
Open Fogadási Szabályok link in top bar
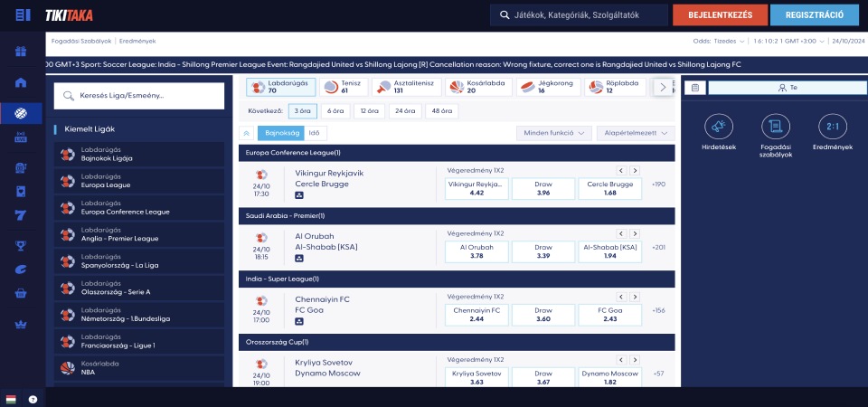[x=81, y=41]
